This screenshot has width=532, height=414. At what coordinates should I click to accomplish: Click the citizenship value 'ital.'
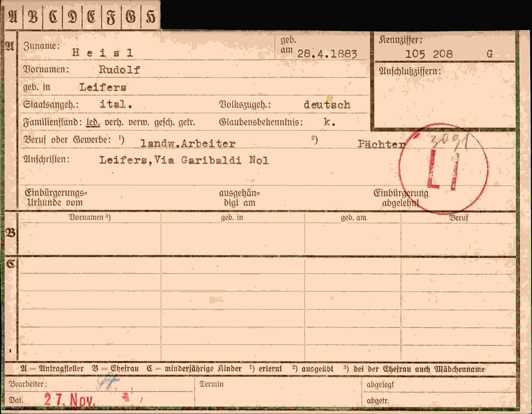coord(116,104)
